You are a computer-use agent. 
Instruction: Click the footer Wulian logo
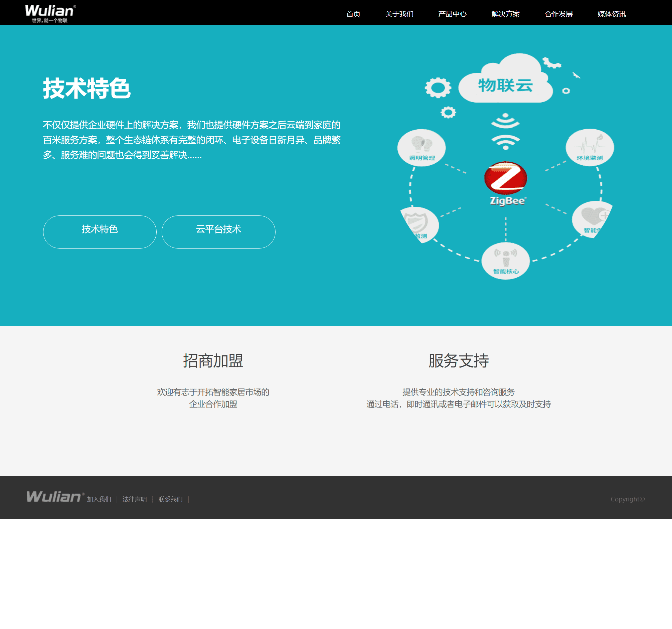click(55, 496)
